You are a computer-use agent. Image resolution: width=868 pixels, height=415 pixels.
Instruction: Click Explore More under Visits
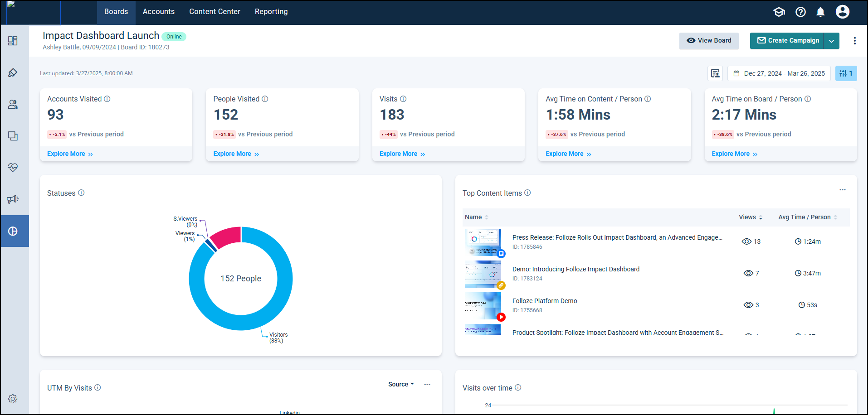tap(402, 154)
